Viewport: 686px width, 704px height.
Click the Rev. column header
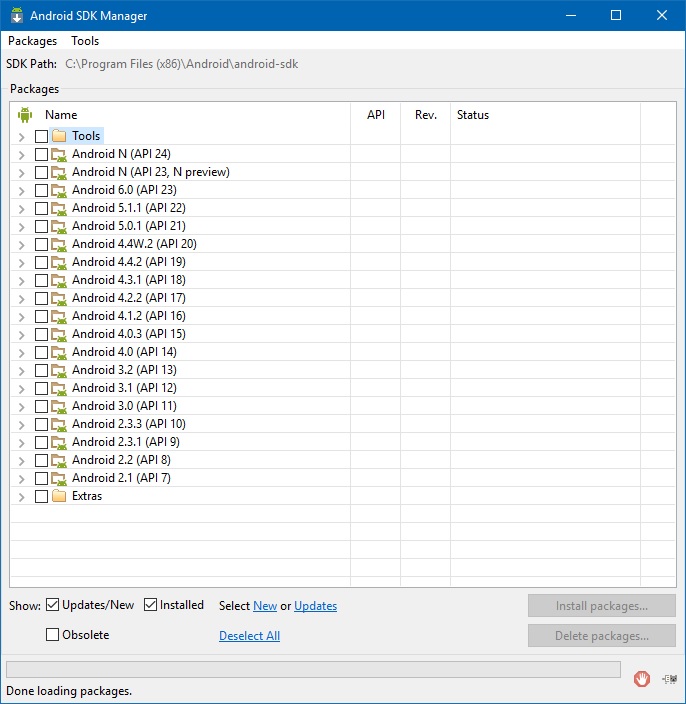[426, 115]
